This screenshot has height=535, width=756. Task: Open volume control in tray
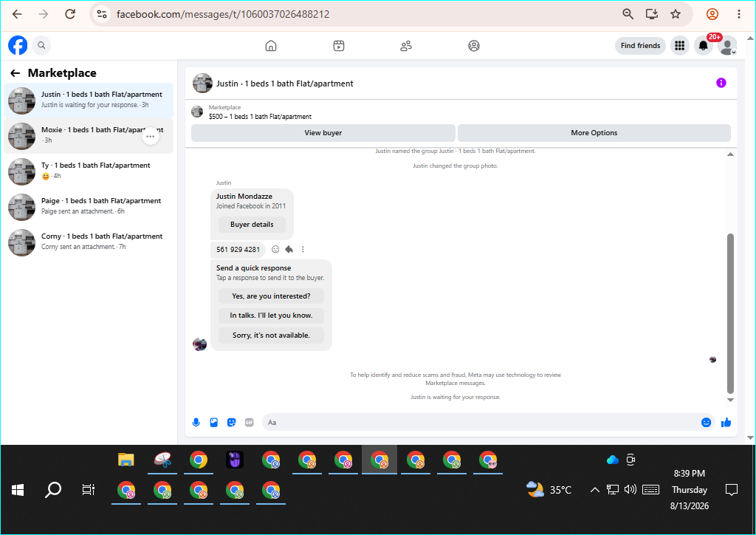(x=630, y=490)
